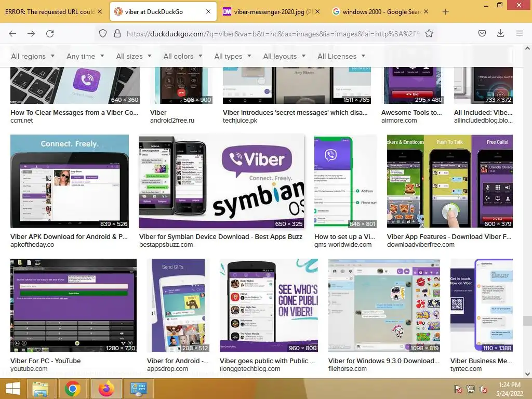
Task: Close the viber-messenger-2020.jpg tab
Action: pyautogui.click(x=317, y=11)
